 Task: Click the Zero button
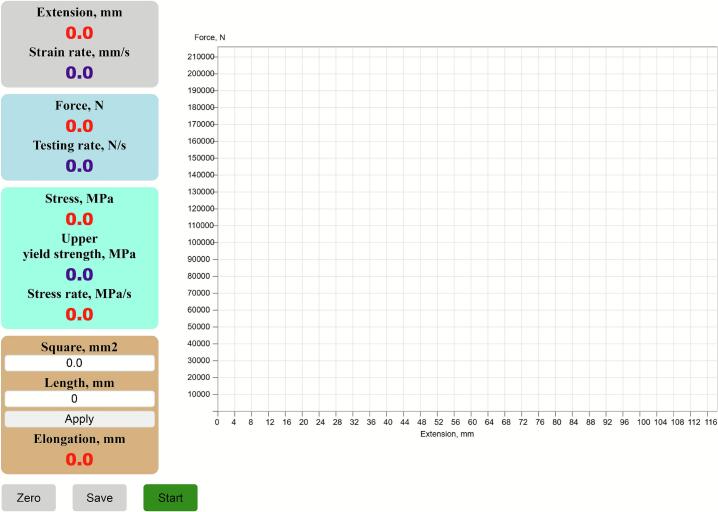(28, 497)
